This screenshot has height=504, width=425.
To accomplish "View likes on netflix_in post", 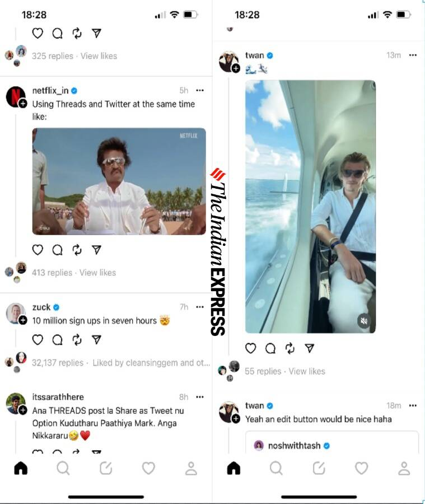I will (x=98, y=273).
